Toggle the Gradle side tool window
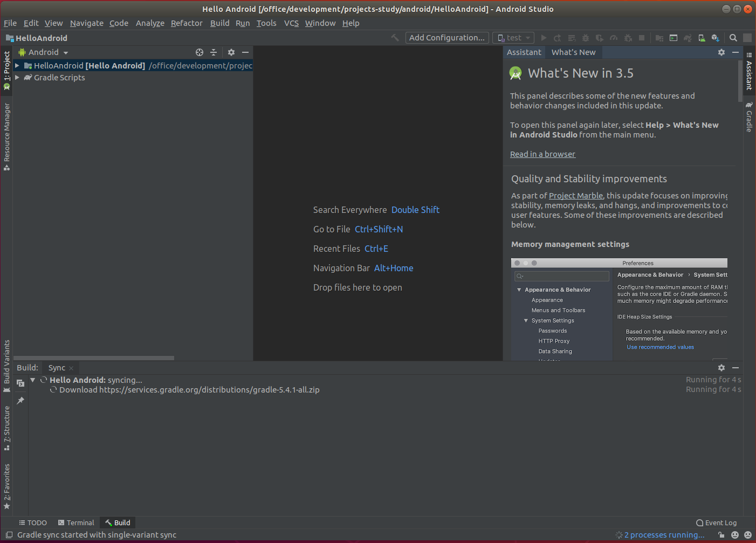Image resolution: width=756 pixels, height=543 pixels. (x=749, y=117)
